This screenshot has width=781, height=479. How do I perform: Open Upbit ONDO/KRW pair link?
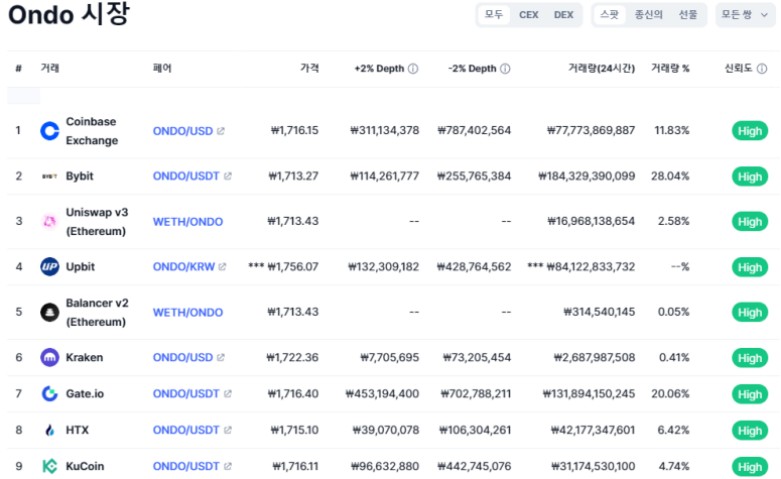[x=183, y=267]
